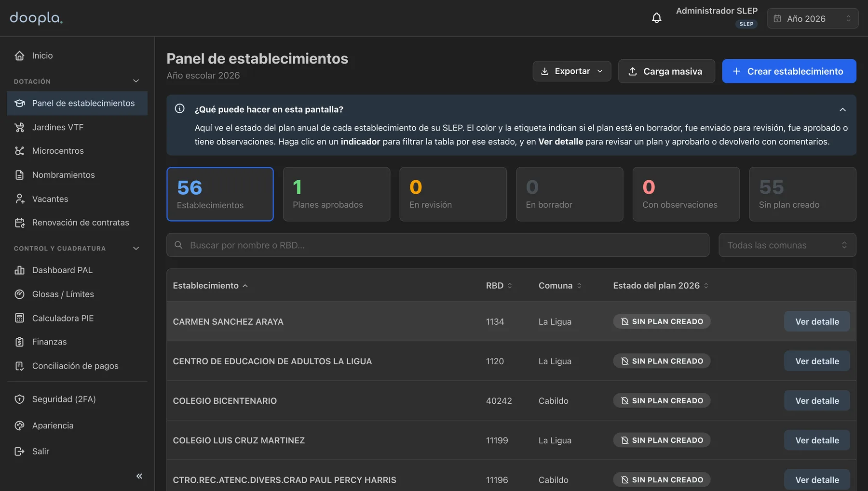Click the Apariencia palette icon

(19, 425)
